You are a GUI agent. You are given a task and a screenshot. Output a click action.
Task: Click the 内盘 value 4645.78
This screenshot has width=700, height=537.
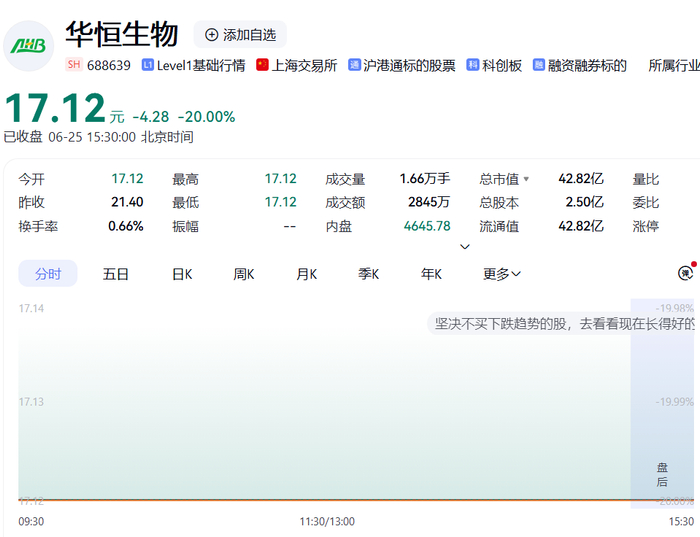point(427,226)
